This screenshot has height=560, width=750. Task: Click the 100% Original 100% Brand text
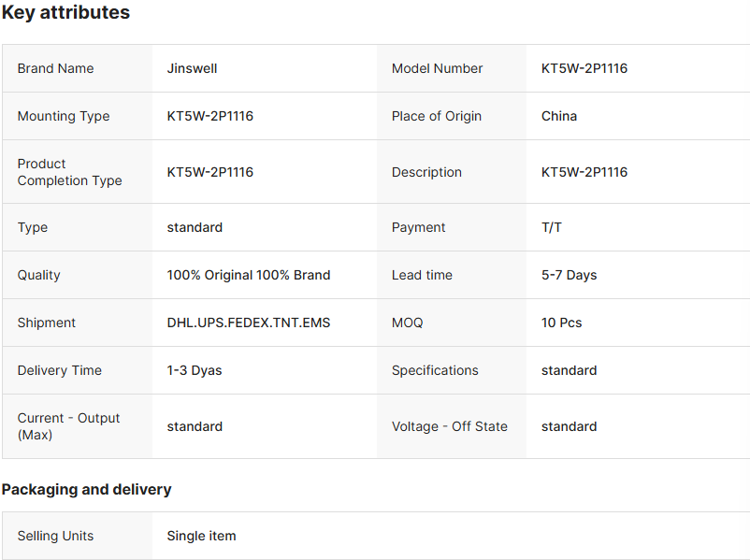[248, 275]
